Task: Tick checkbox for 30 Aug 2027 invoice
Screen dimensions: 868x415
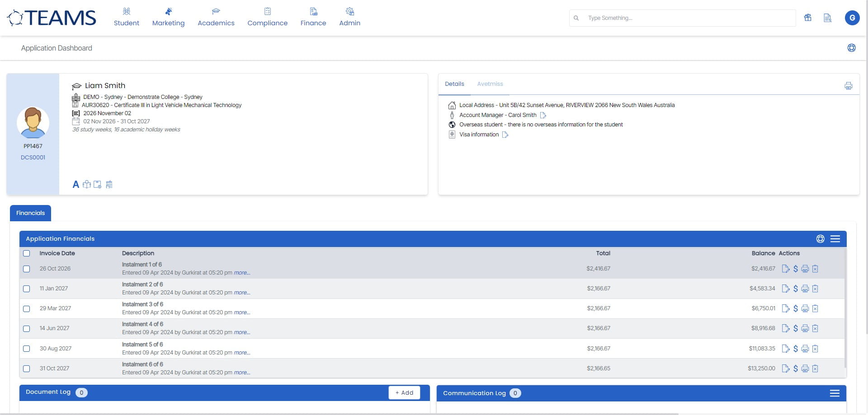Action: (27, 349)
